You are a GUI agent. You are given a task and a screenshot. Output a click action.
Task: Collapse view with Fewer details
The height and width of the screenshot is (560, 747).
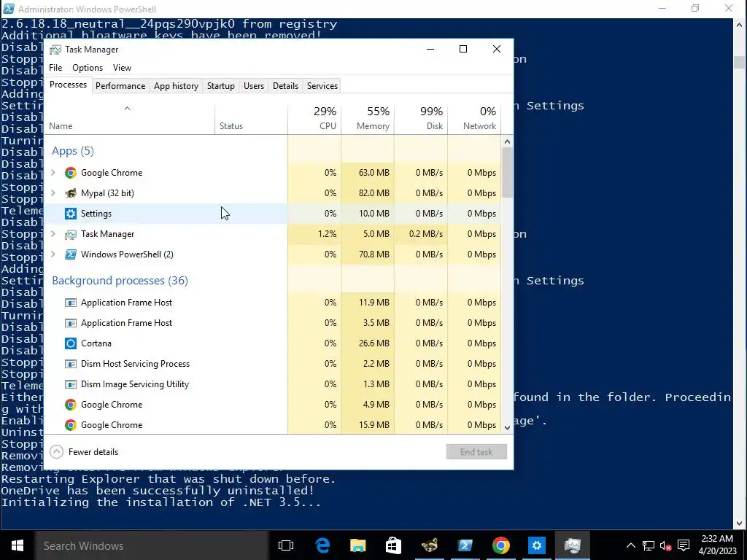85,452
